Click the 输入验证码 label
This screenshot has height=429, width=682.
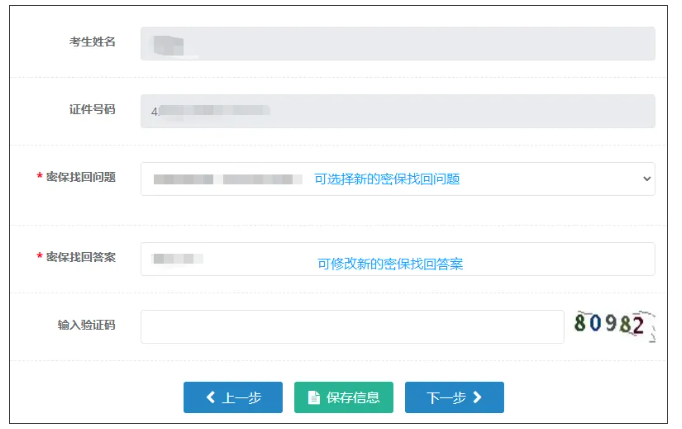(87, 325)
